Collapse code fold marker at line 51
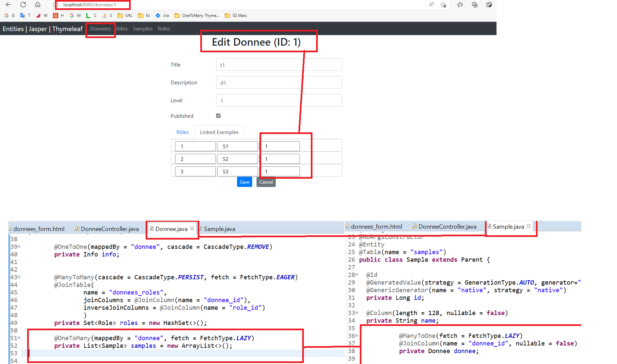The image size is (617, 364). click(19, 338)
